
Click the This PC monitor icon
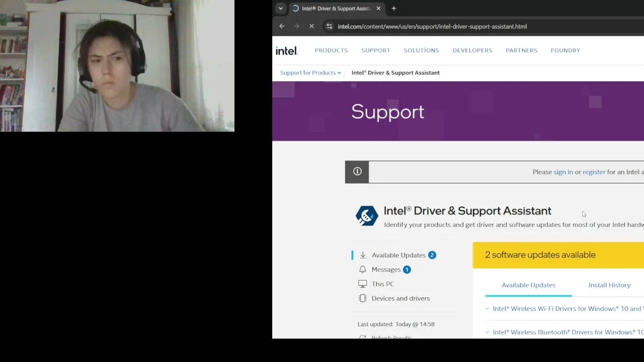(363, 284)
